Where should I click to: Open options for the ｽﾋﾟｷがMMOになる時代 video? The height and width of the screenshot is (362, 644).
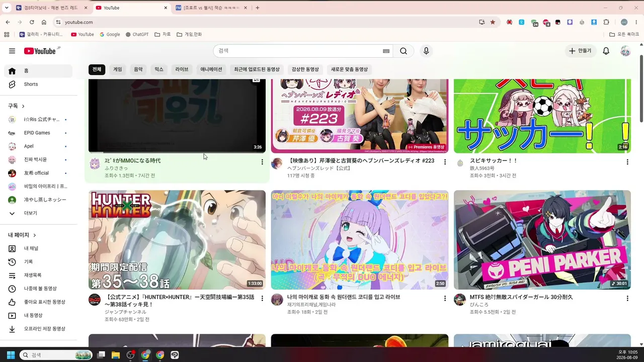coord(262,162)
